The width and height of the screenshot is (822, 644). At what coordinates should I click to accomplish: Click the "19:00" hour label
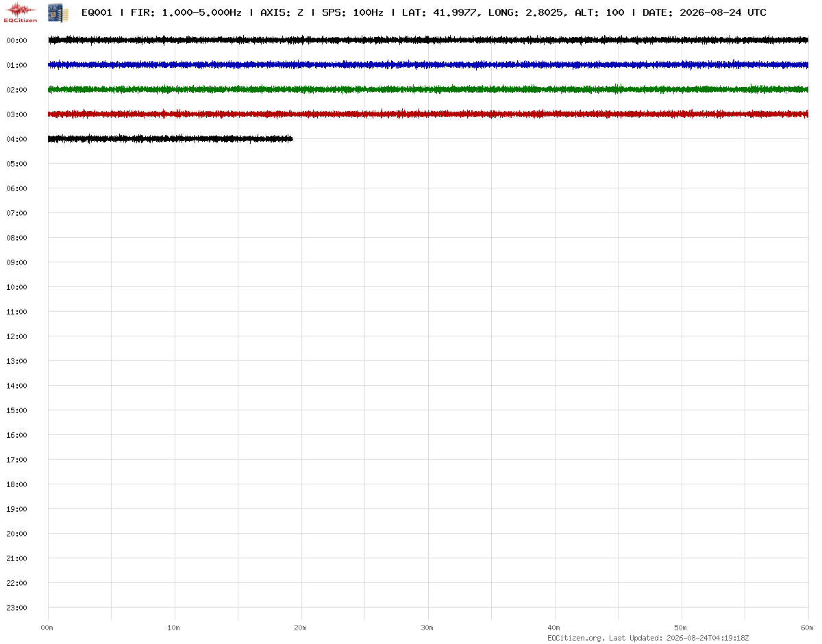click(x=16, y=509)
